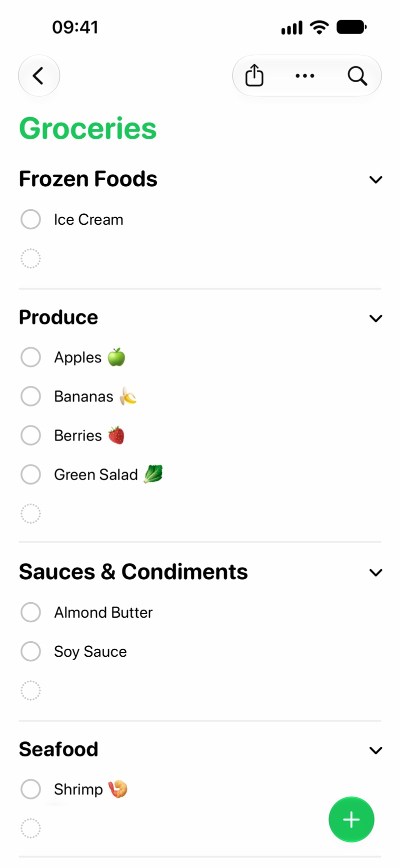Open the share sheet icon
Viewport: 400px width, 868px height.
(x=254, y=76)
